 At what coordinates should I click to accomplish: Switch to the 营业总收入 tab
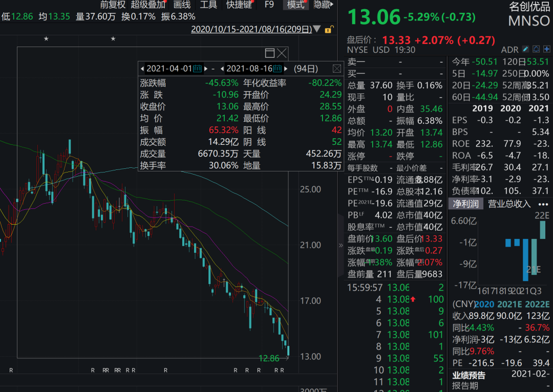(509, 204)
